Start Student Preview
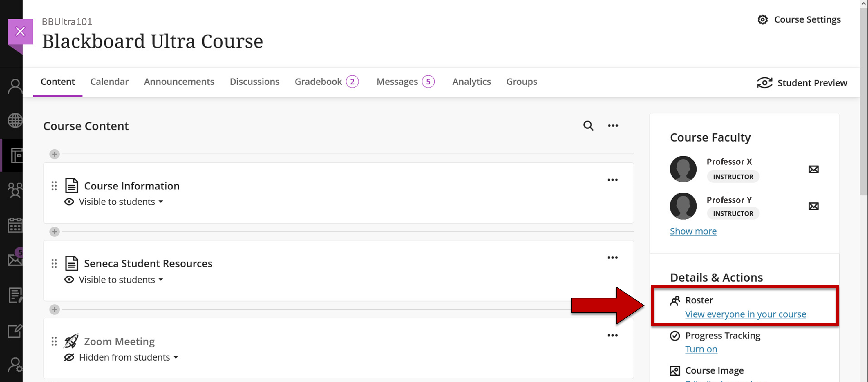Image resolution: width=868 pixels, height=382 pixels. (802, 83)
